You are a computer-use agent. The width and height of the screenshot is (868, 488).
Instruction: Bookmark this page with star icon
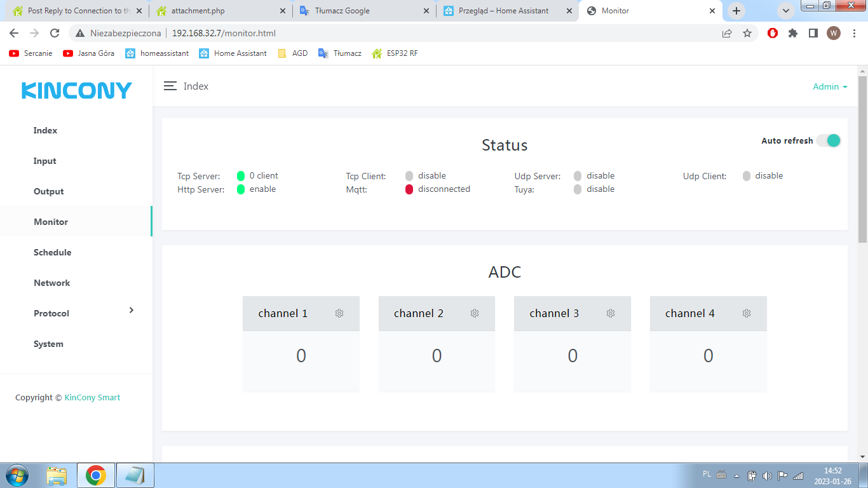(747, 33)
